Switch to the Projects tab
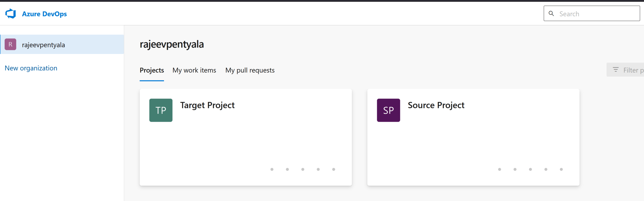Viewport: 644px width, 201px height. pyautogui.click(x=152, y=70)
